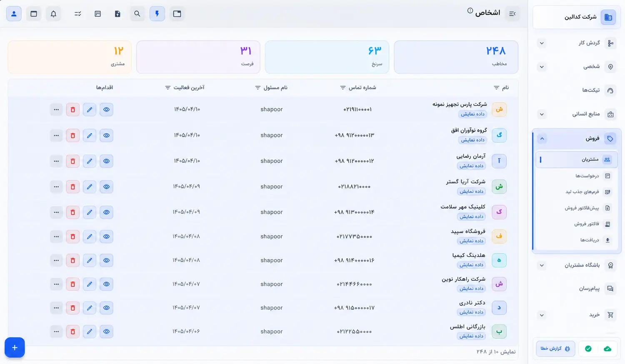Click the سرنخ 63 stat card
The image size is (625, 364).
(327, 57)
